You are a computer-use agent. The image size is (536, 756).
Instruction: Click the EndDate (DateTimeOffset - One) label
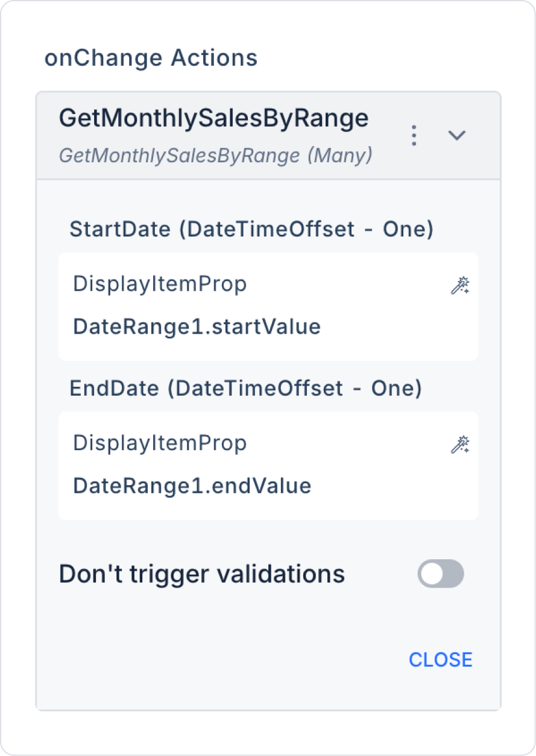tap(245, 389)
